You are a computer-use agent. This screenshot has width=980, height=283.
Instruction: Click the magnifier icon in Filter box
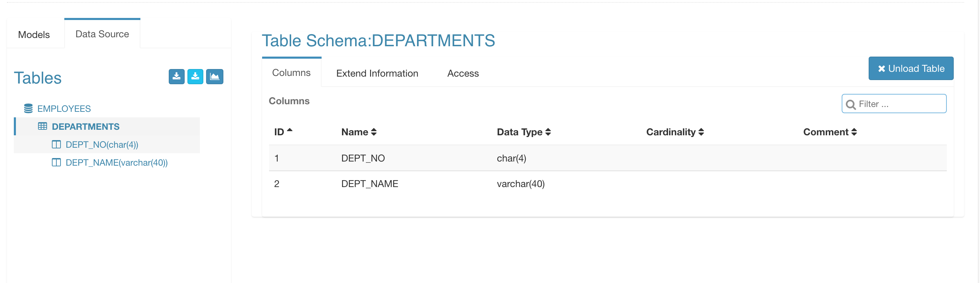851,105
